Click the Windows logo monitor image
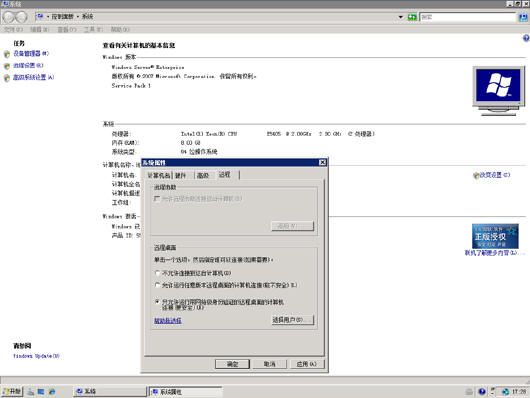Viewport: 530px width, 398px height. click(x=499, y=91)
